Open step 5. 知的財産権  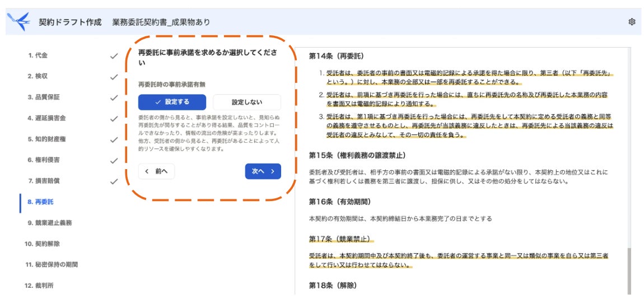tap(46, 139)
